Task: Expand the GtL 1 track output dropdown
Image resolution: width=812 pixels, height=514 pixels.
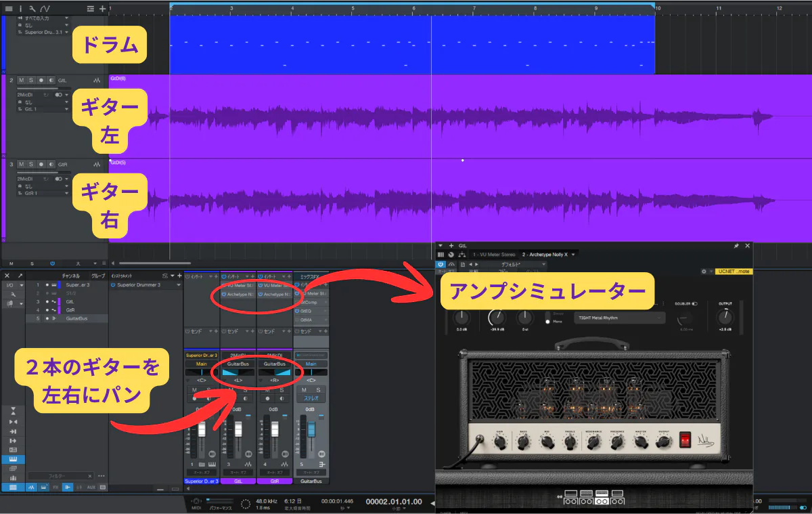Action: coord(66,109)
